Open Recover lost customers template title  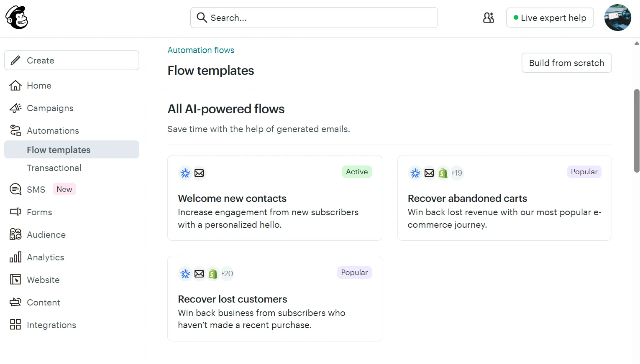click(x=232, y=299)
